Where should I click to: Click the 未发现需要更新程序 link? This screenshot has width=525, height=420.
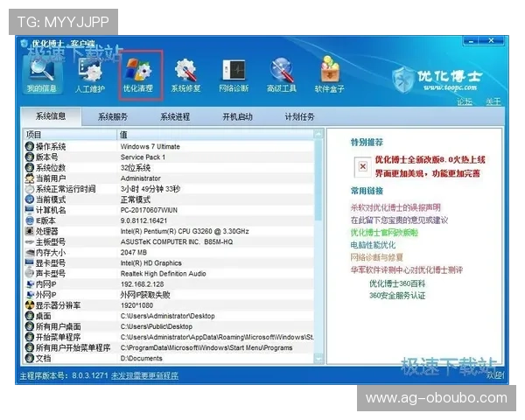(x=144, y=375)
